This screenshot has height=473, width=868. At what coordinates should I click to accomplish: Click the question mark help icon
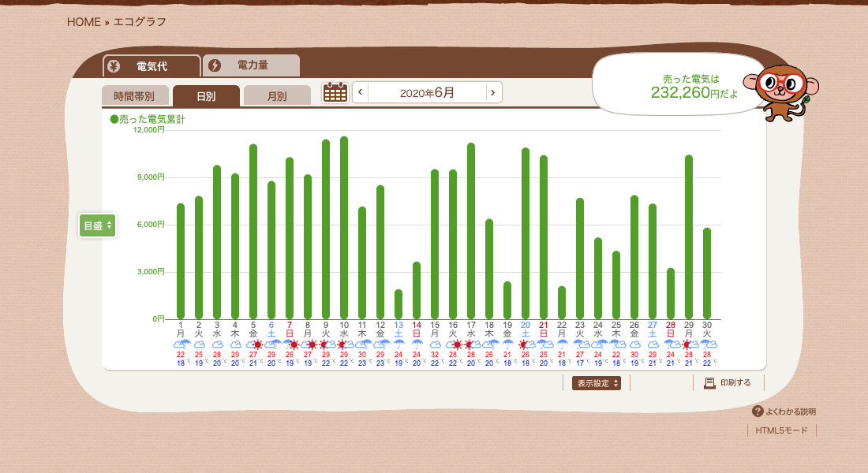pos(758,412)
